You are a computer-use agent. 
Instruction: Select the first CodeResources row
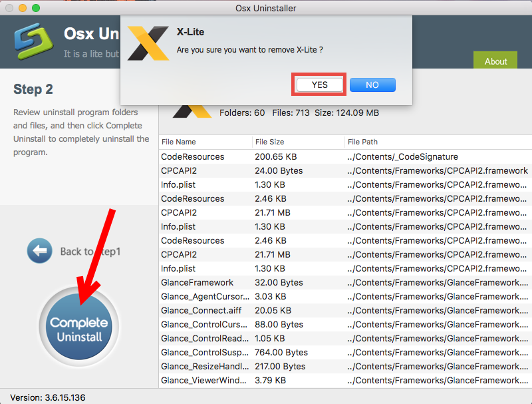tap(193, 156)
